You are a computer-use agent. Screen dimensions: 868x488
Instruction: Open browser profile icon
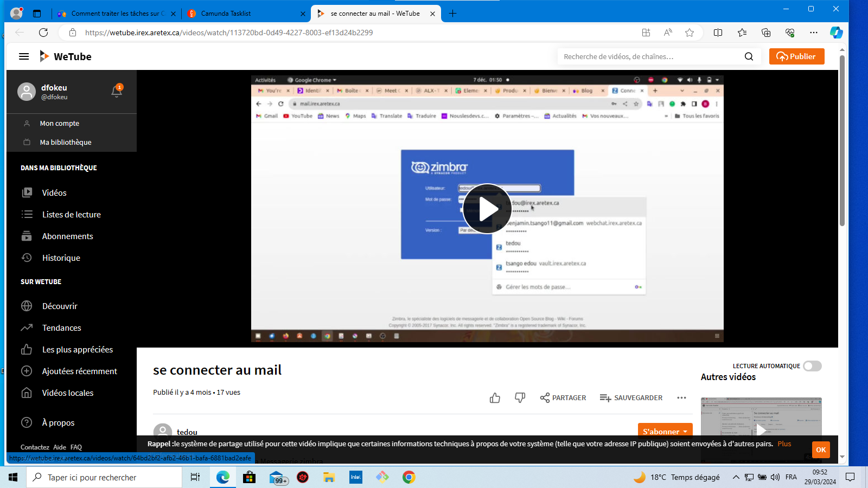point(16,13)
